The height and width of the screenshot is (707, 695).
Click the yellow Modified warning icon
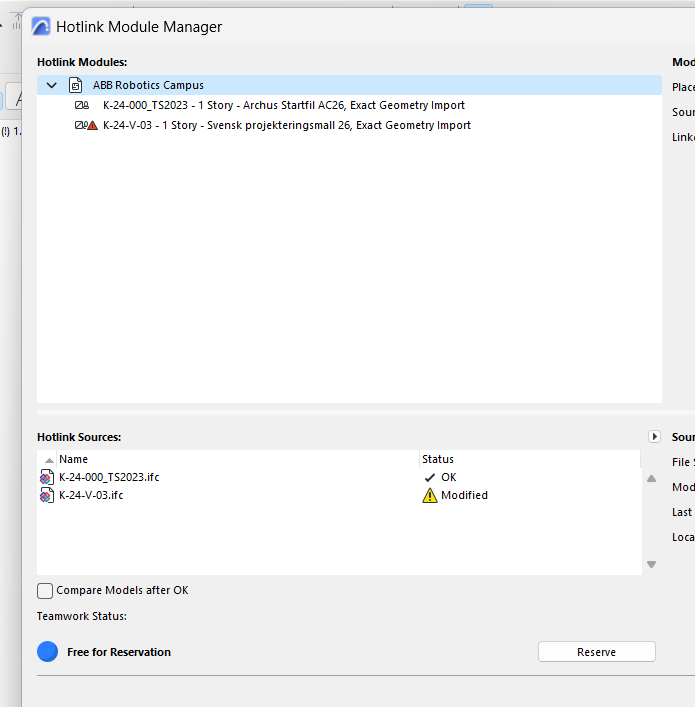tap(430, 495)
